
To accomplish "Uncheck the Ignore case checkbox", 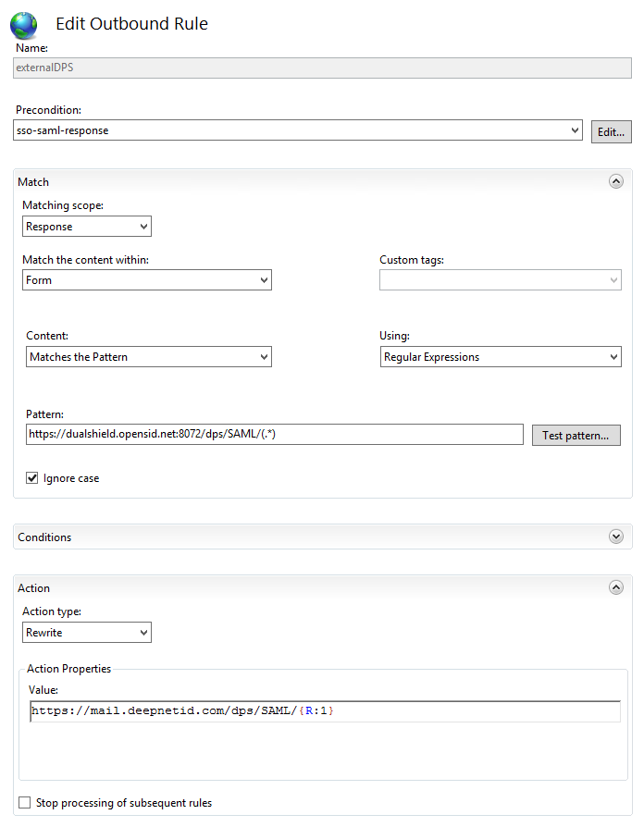I will [x=32, y=478].
